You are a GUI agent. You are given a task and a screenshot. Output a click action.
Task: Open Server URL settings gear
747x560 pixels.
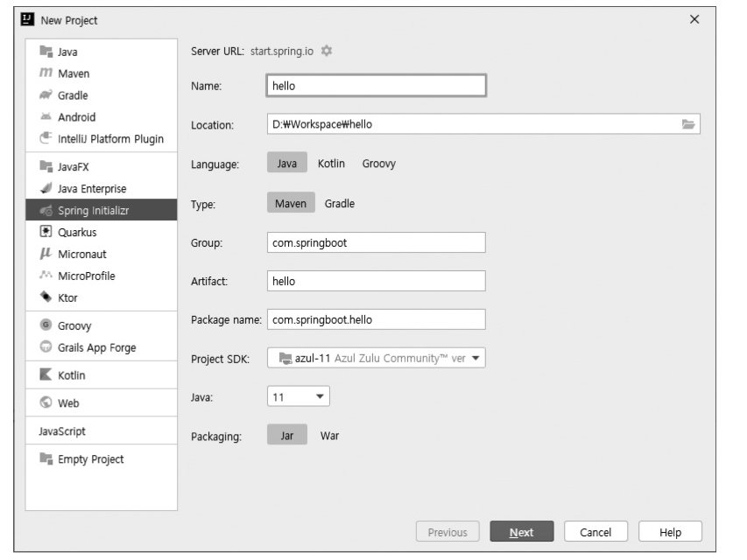click(327, 51)
